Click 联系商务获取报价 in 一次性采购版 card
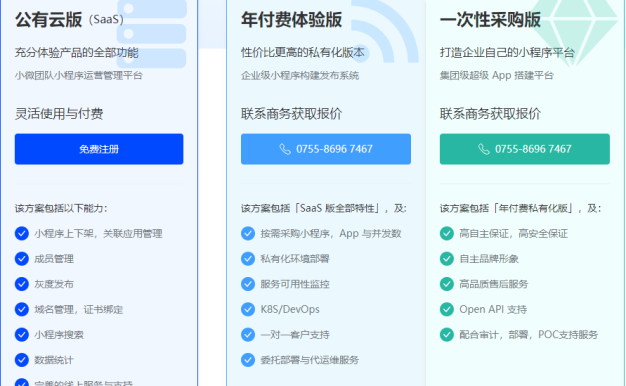626x386 pixels. pos(490,114)
